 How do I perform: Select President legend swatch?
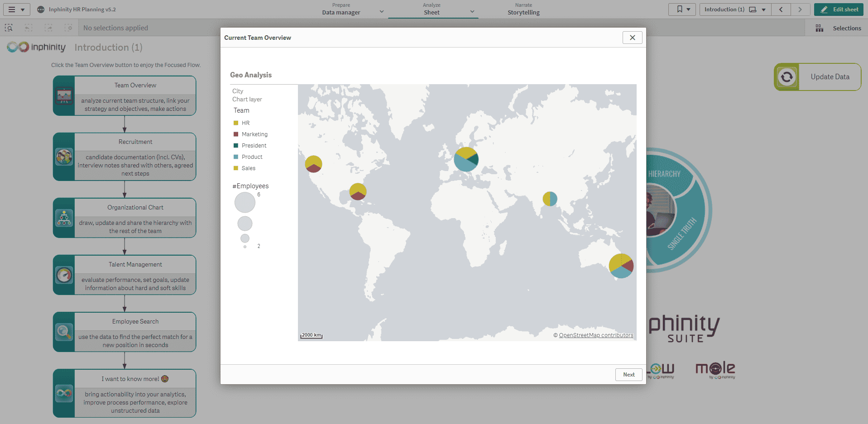point(236,146)
